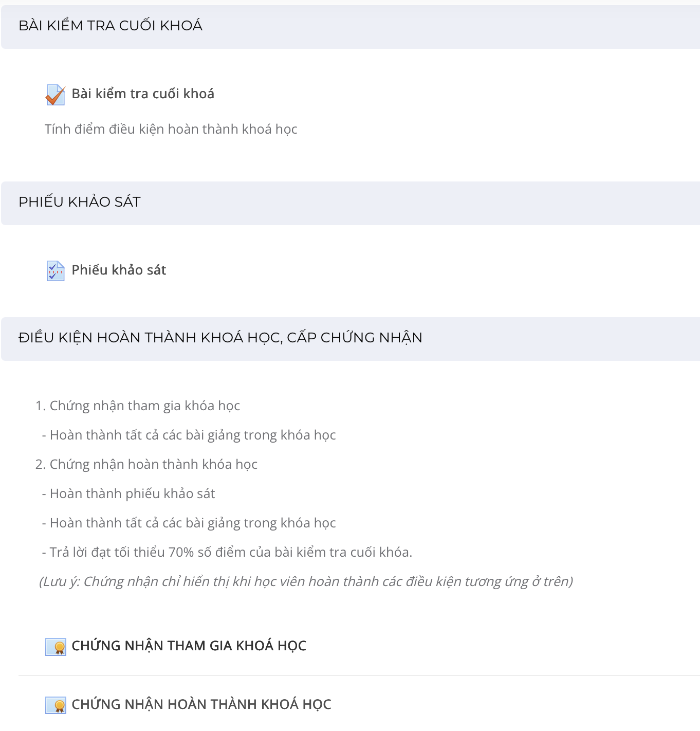Open CHỨNG NHẬN THAM GIA KHOÁ HỌC certificate

coord(189,646)
